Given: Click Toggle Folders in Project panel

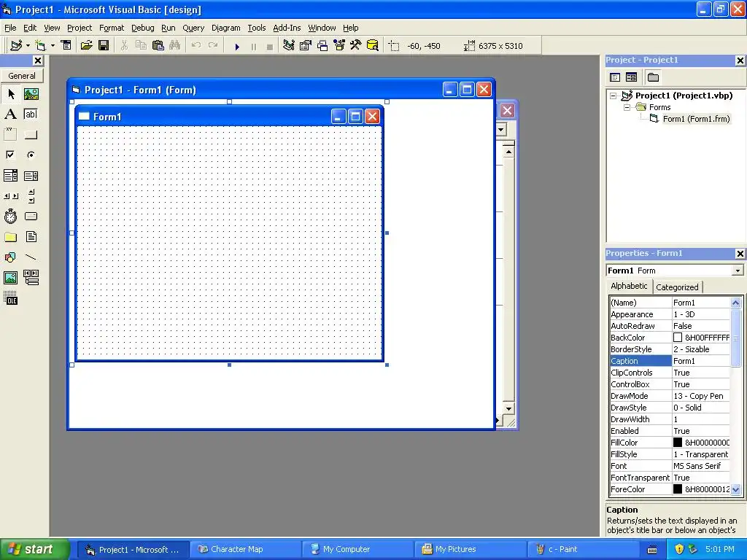Looking at the screenshot, I should 653,77.
